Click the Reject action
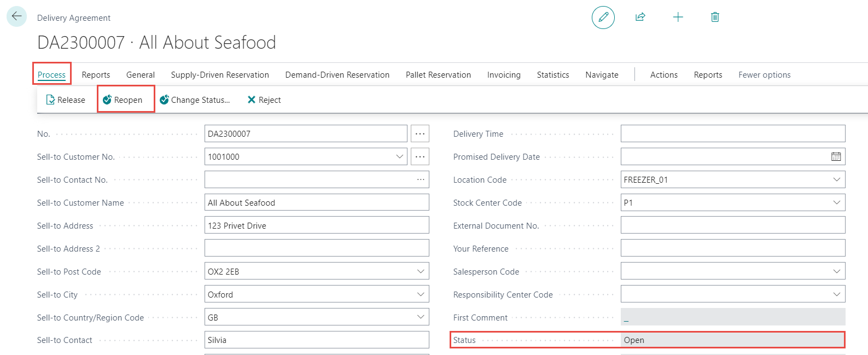Screen dimensions: 868x355 click(264, 100)
